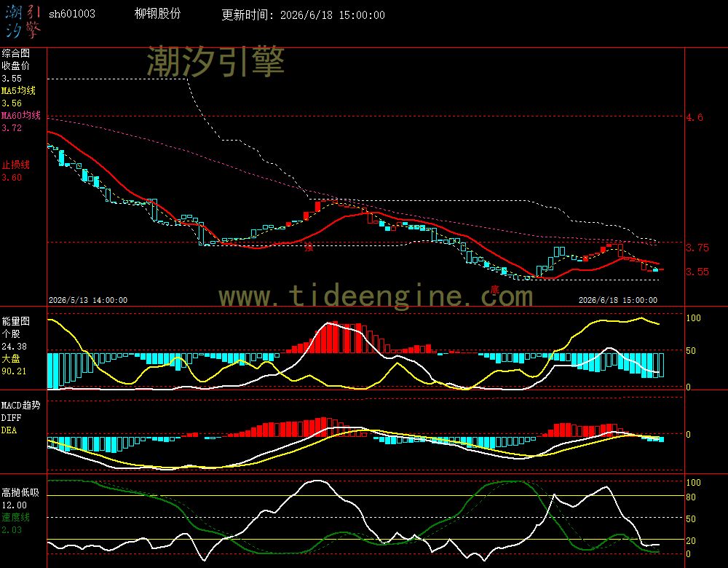Click the 收盘价 label
Image resolution: width=728 pixels, height=568 pixels.
tap(15, 66)
